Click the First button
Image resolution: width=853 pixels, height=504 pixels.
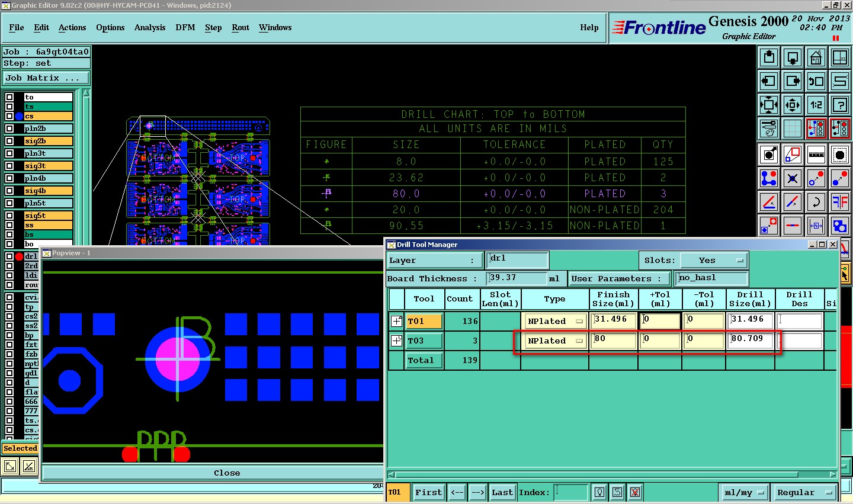click(x=428, y=492)
